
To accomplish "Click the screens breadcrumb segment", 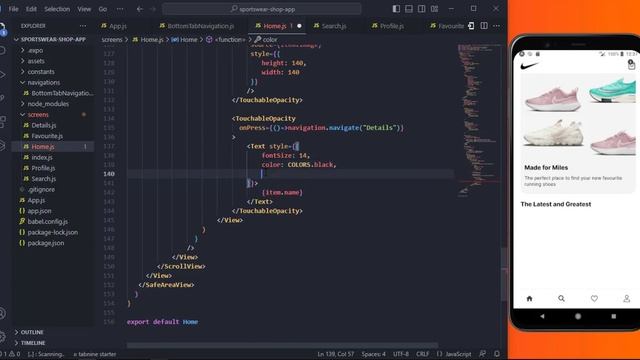I will tap(112, 40).
